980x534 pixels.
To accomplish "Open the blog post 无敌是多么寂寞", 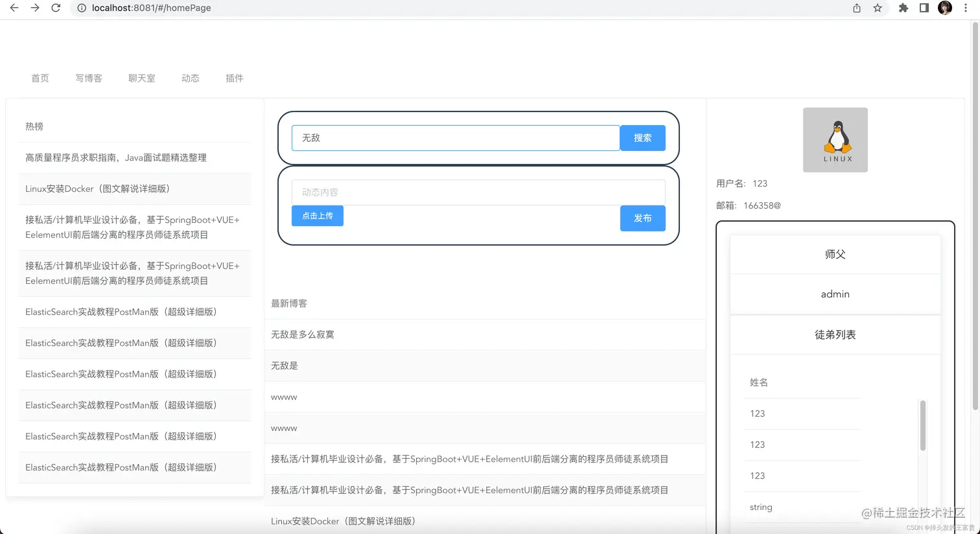I will pyautogui.click(x=302, y=334).
